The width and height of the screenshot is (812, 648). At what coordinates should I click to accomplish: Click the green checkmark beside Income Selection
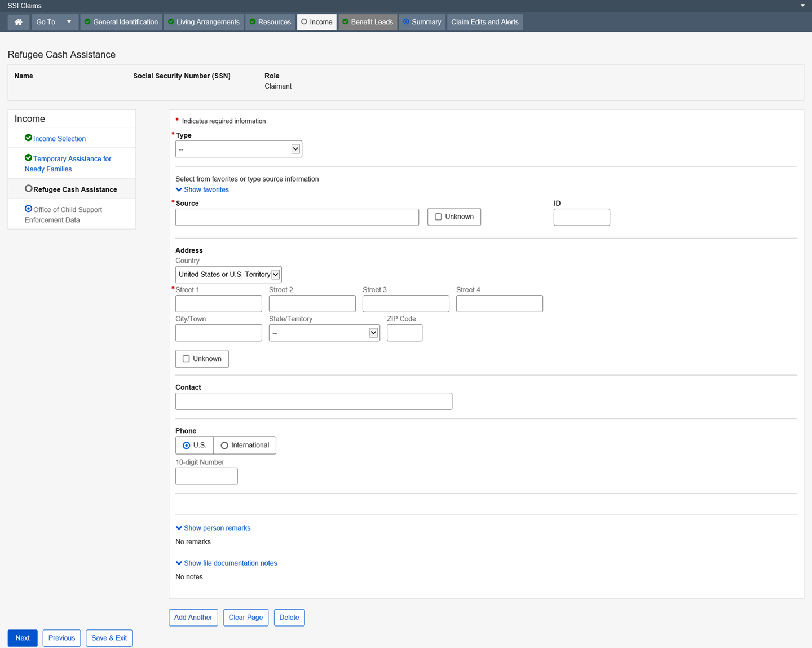[x=28, y=138]
